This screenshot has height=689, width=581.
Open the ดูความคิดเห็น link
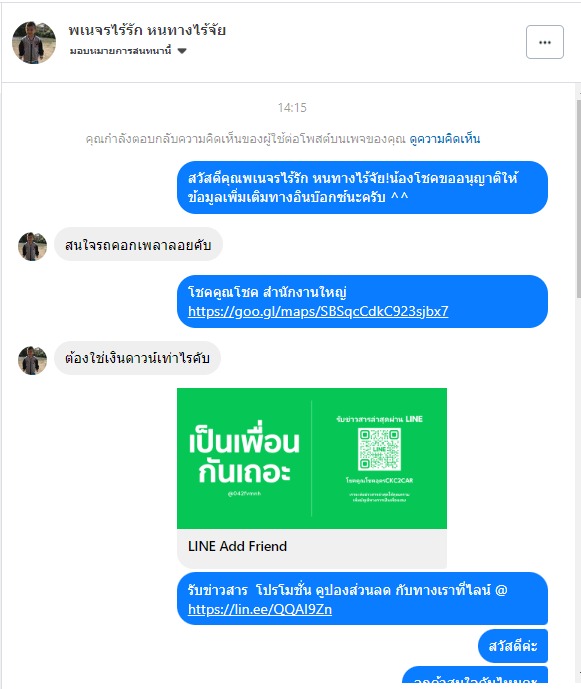445,139
